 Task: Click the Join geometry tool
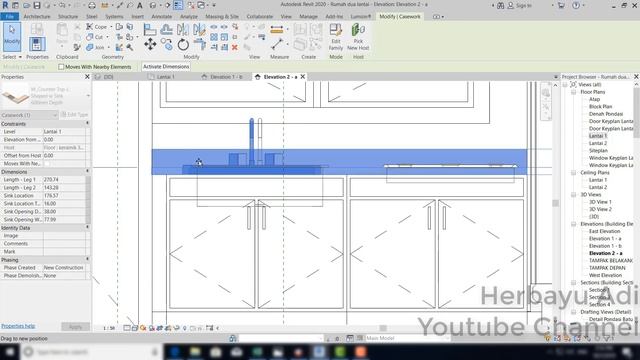pyautogui.click(x=94, y=47)
